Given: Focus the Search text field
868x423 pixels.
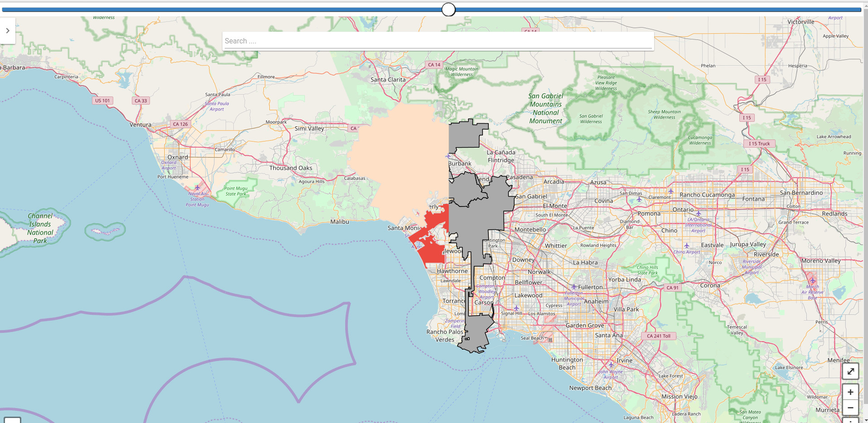Looking at the screenshot, I should pyautogui.click(x=438, y=41).
